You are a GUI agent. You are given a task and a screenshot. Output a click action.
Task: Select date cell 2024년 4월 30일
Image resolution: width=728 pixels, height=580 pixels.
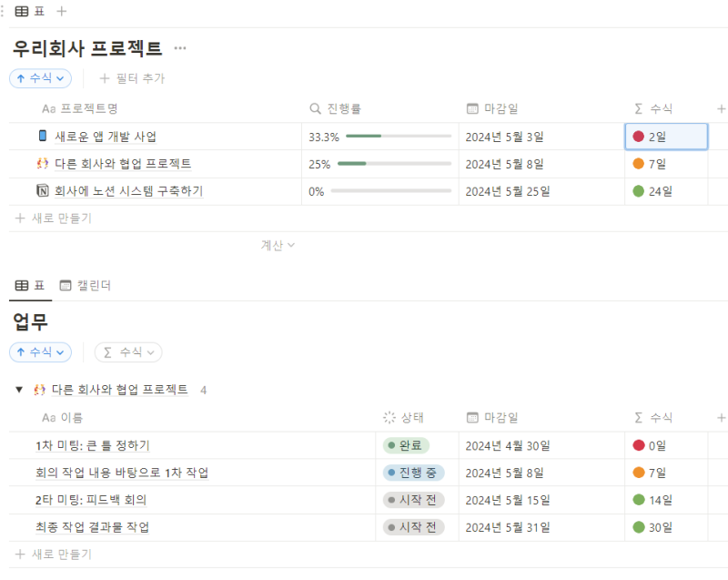click(x=541, y=446)
